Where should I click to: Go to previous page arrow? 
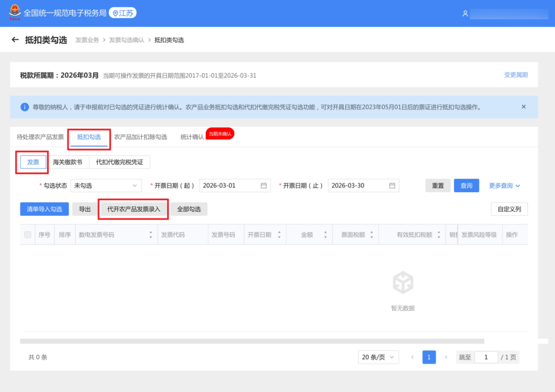pos(412,357)
